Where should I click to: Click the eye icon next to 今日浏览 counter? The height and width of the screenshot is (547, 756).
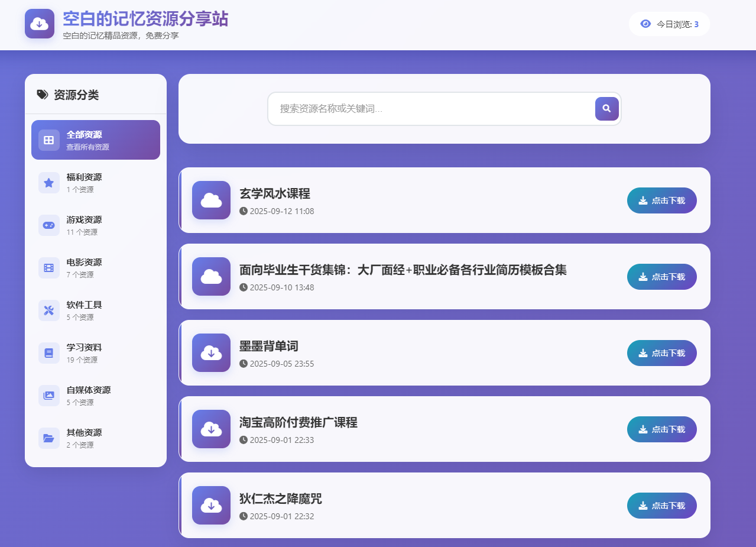click(644, 24)
